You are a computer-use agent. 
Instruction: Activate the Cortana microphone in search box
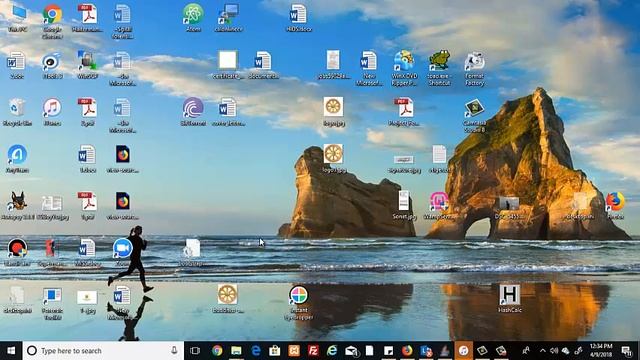tap(174, 351)
